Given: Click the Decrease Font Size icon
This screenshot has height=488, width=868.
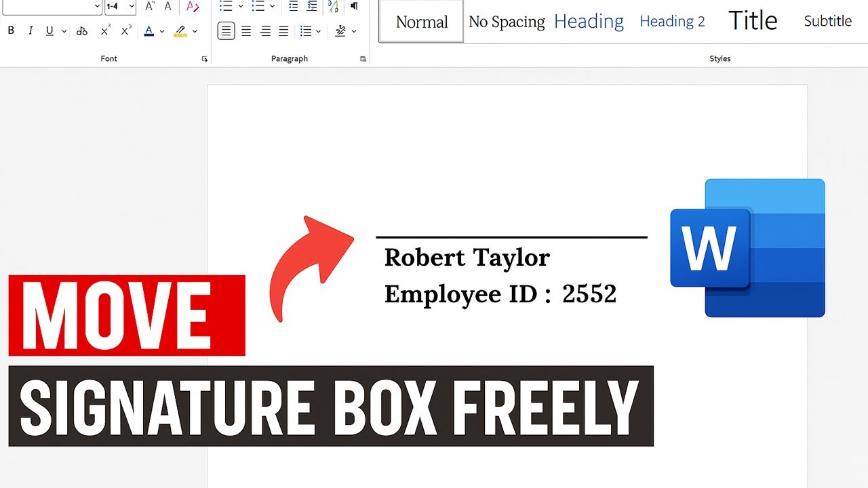Looking at the screenshot, I should pyautogui.click(x=167, y=6).
